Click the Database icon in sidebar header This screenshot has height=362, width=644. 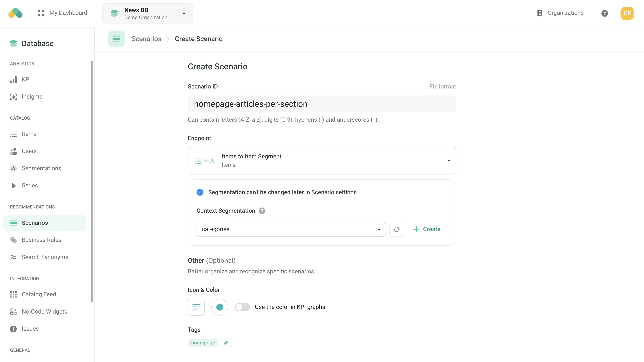click(x=13, y=43)
